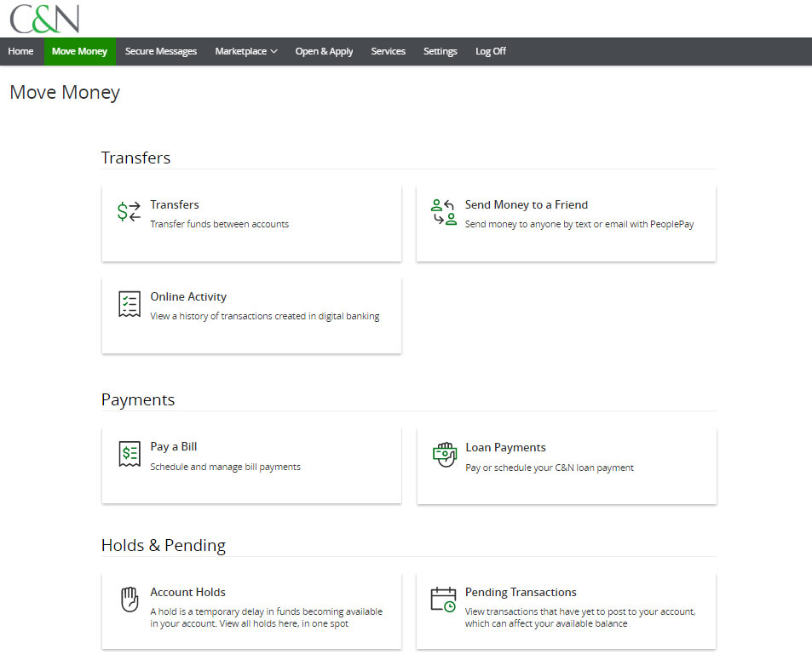Click the Account Holds raised hand icon
Viewport: 812px width, 660px height.
pos(130,600)
